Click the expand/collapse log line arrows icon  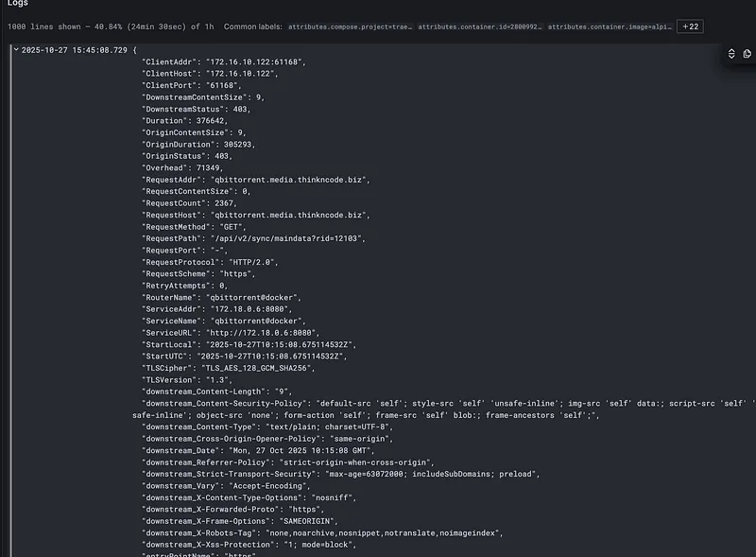[731, 54]
